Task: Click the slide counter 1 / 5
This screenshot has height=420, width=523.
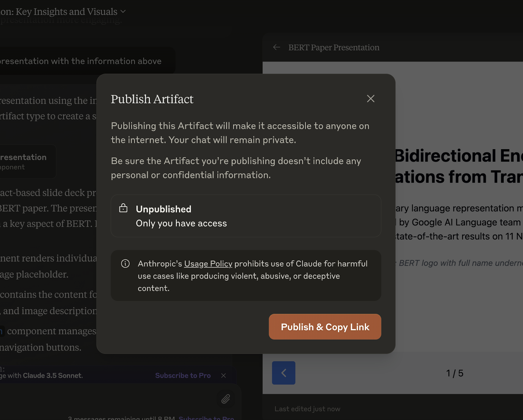Action: click(x=455, y=373)
